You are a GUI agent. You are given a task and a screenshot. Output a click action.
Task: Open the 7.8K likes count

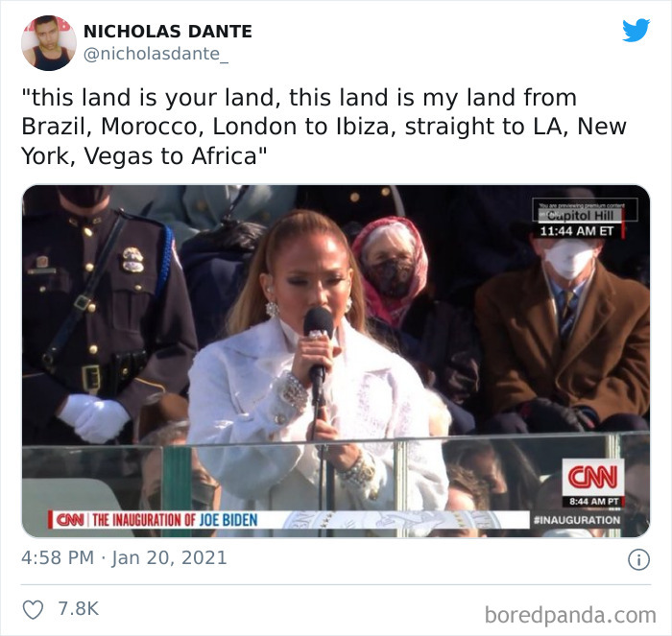tap(79, 608)
